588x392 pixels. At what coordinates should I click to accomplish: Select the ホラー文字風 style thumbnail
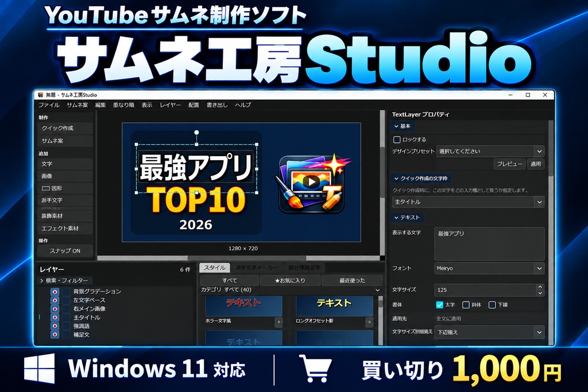tap(243, 306)
